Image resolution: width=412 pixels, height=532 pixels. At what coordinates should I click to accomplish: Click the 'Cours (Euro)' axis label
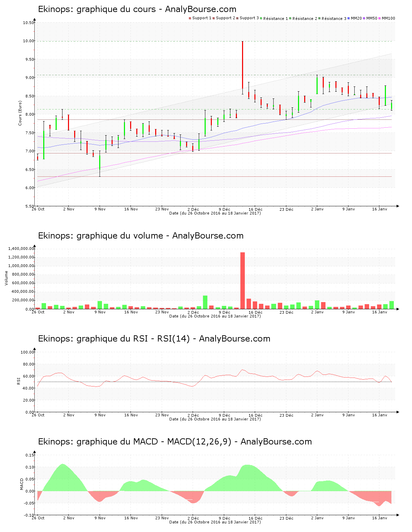point(20,113)
